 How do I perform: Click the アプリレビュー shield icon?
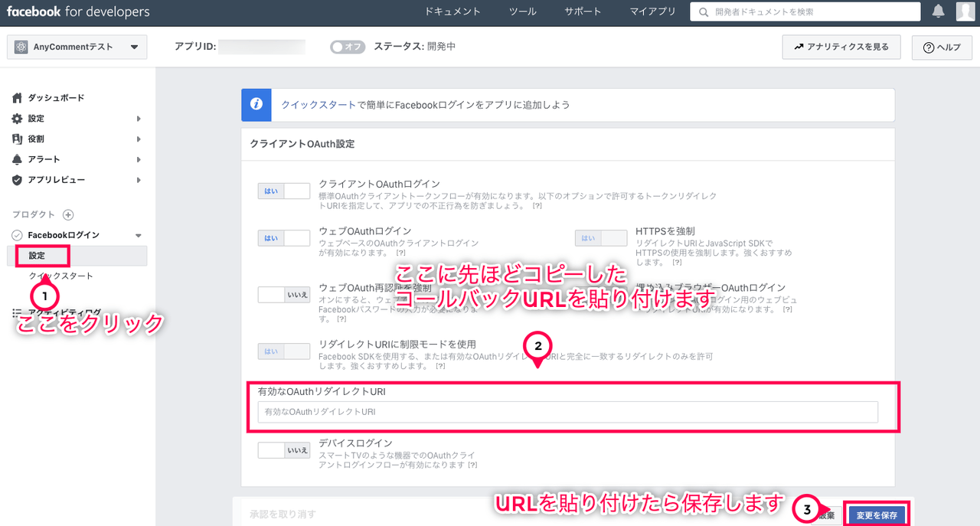pos(18,180)
